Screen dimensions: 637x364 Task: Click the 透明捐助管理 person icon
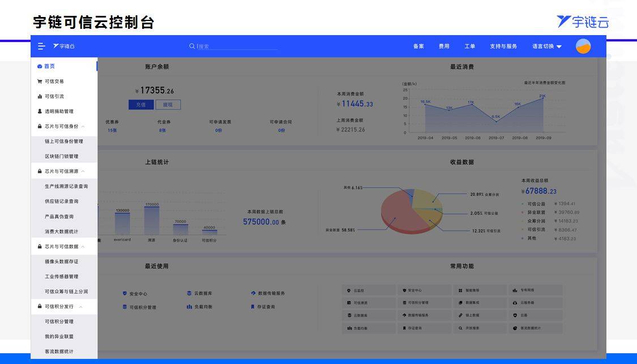coord(40,112)
